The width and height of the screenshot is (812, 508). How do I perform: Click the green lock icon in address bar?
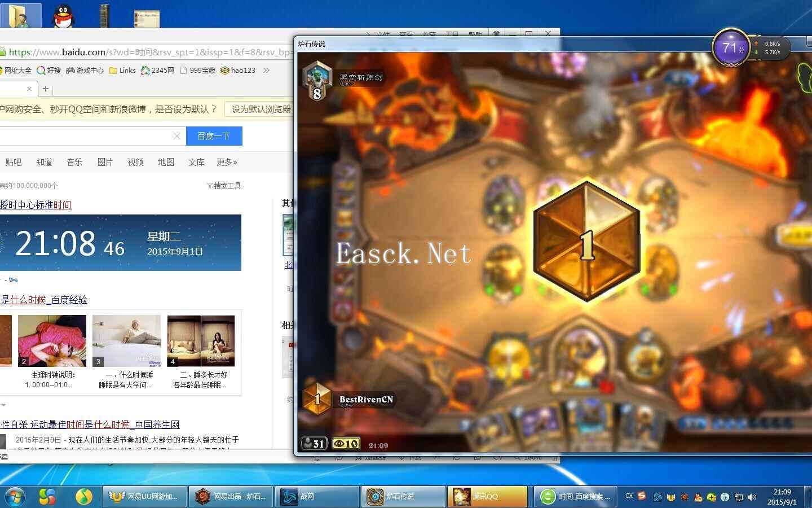point(3,52)
